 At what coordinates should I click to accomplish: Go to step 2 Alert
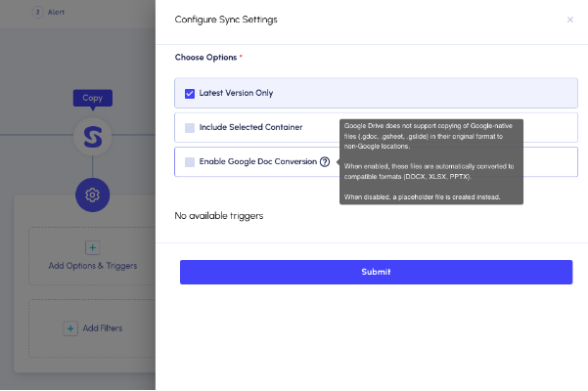click(49, 12)
